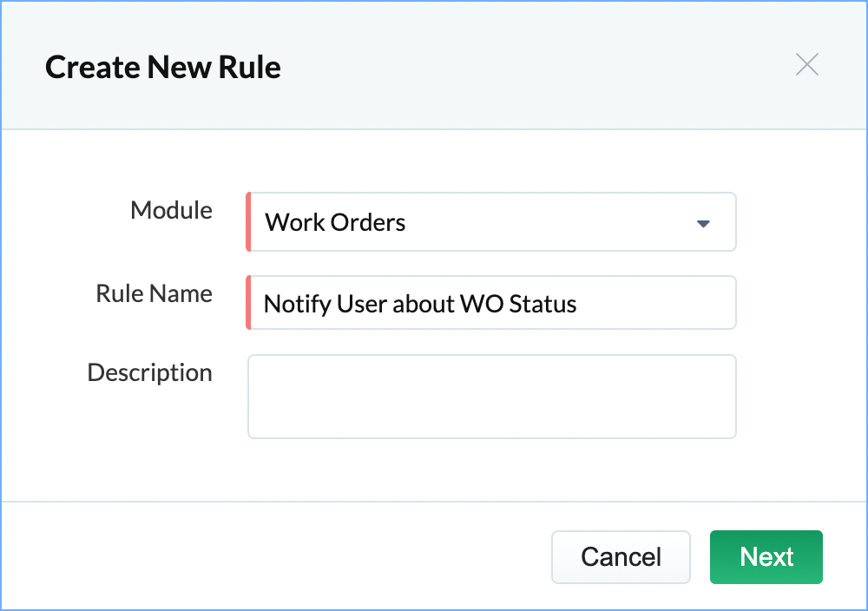Image resolution: width=868 pixels, height=611 pixels.
Task: Select the "Work Orders" value text
Action: point(335,223)
